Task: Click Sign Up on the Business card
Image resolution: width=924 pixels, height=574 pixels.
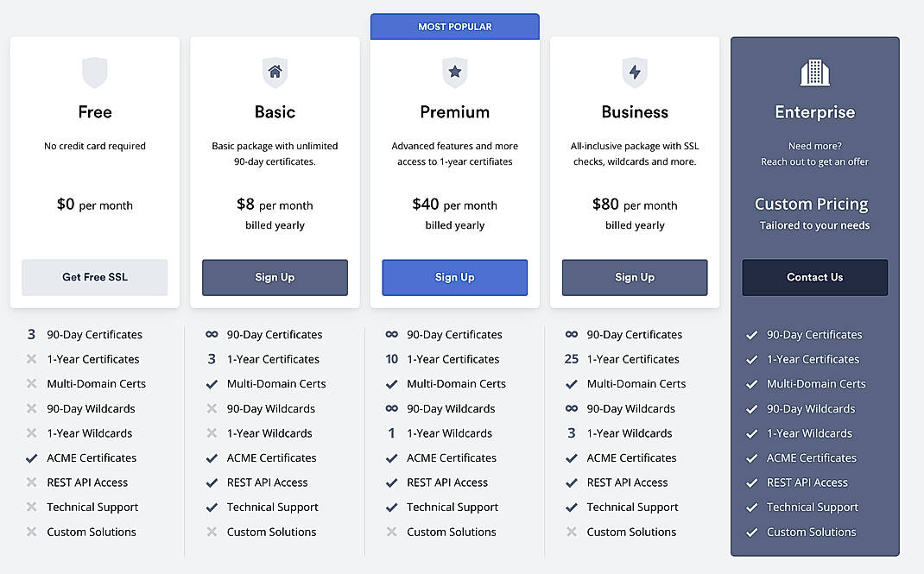Action: pyautogui.click(x=635, y=277)
